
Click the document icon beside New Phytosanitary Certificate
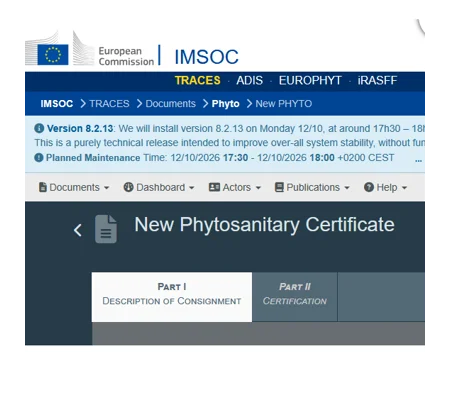[x=106, y=229]
